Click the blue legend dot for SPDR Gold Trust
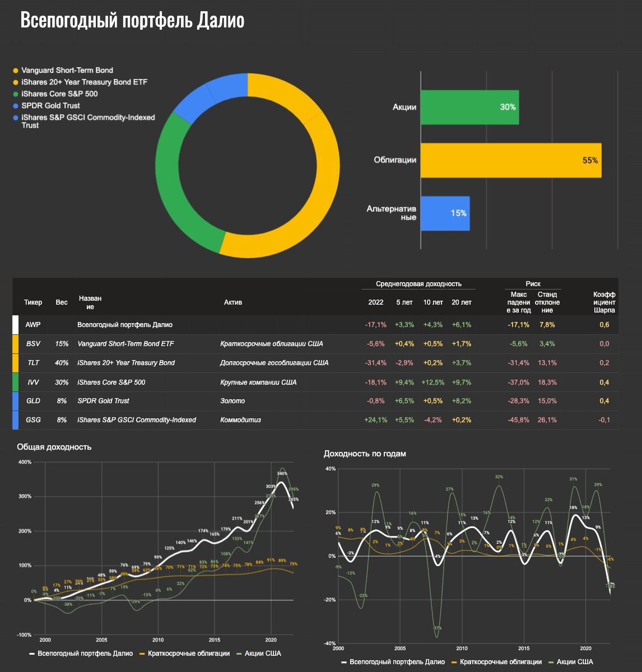This screenshot has height=672, width=642. 16,106
